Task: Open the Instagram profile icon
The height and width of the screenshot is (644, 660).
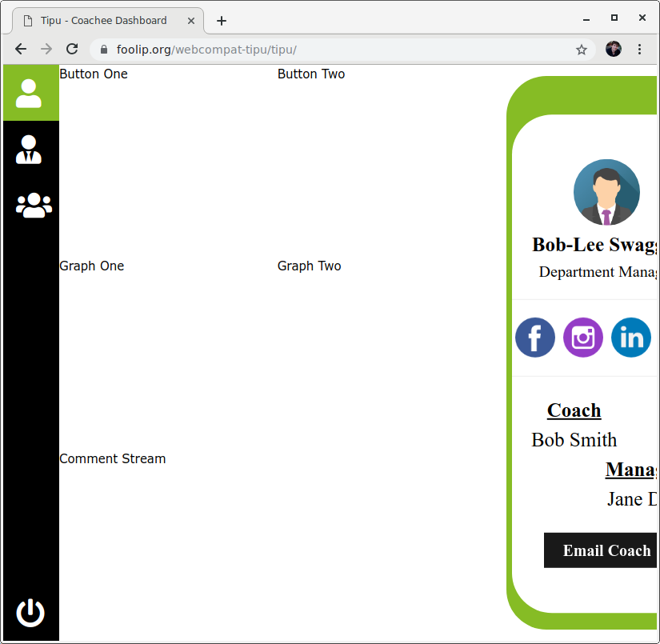Action: point(582,338)
